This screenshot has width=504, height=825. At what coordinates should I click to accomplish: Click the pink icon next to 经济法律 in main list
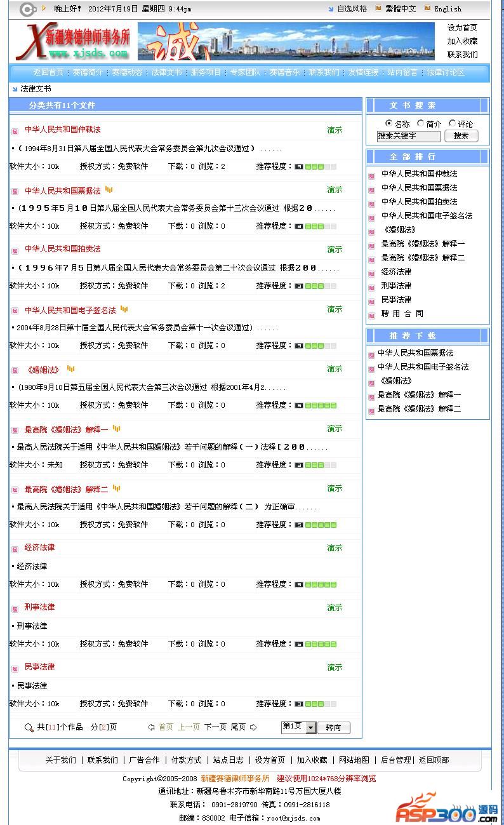(15, 549)
